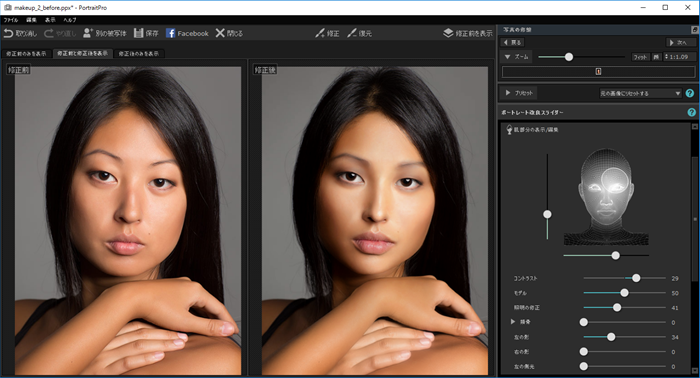
Task: Click the 左の影 value 34
Action: 675,337
